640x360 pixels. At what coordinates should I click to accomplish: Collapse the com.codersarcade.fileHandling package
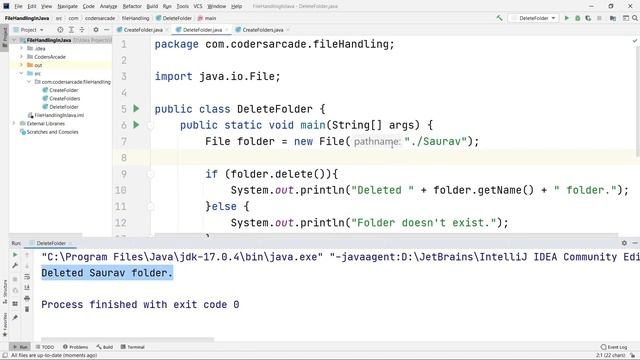[x=29, y=82]
